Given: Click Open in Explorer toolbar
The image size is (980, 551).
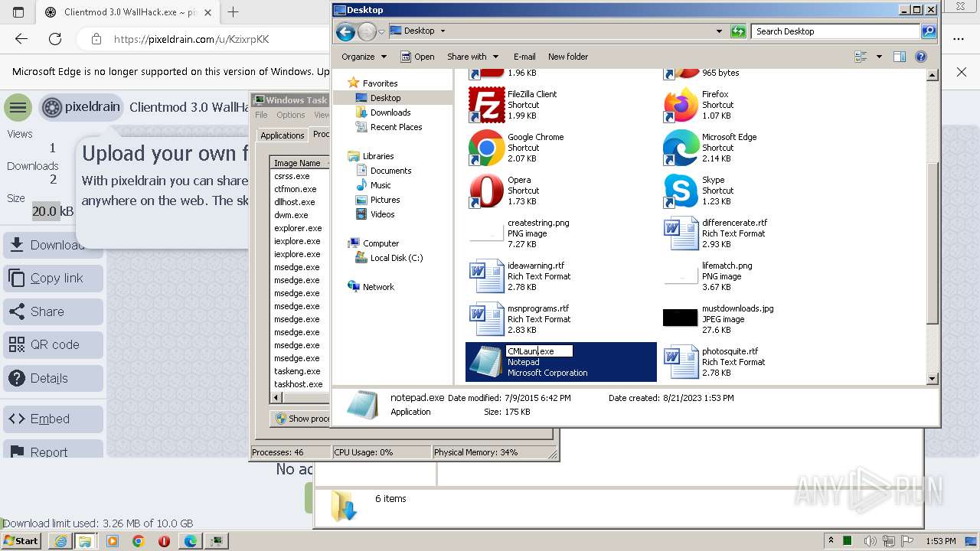Looking at the screenshot, I should pyautogui.click(x=418, y=57).
